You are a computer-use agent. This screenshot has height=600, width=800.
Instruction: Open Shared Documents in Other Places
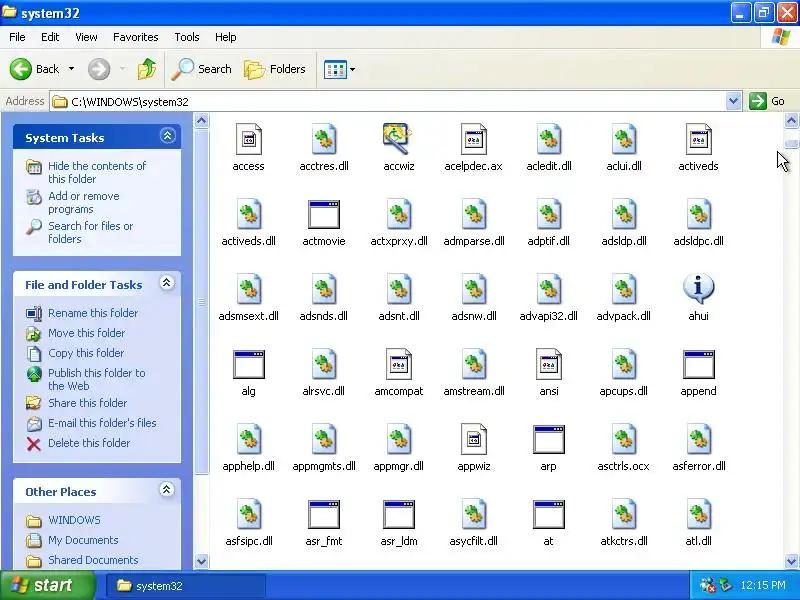pyautogui.click(x=93, y=560)
